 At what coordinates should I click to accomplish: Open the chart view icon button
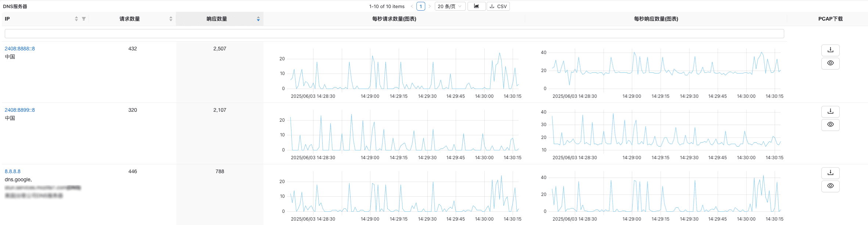click(476, 6)
